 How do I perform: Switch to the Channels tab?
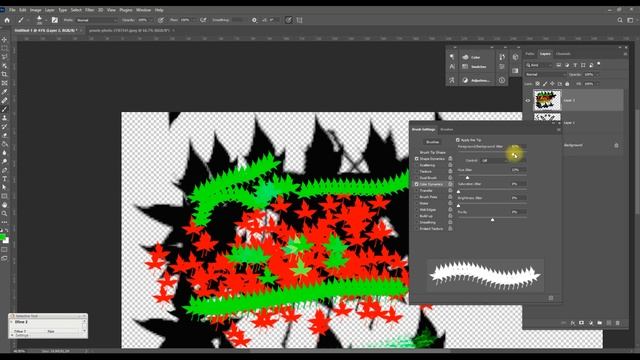point(563,53)
